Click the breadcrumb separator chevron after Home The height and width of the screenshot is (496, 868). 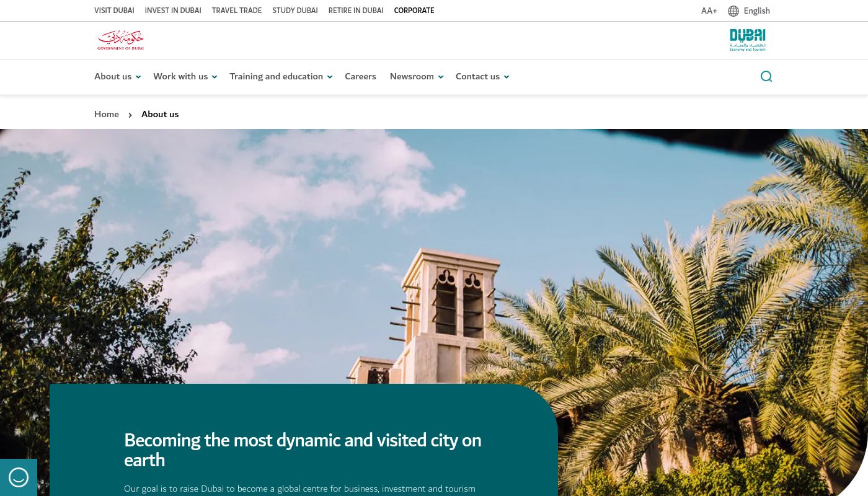point(130,115)
